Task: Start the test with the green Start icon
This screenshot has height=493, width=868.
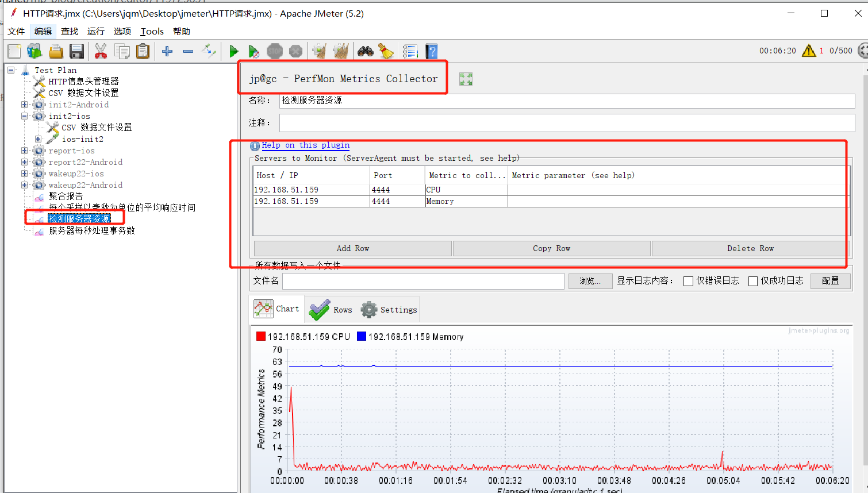Action: (233, 51)
